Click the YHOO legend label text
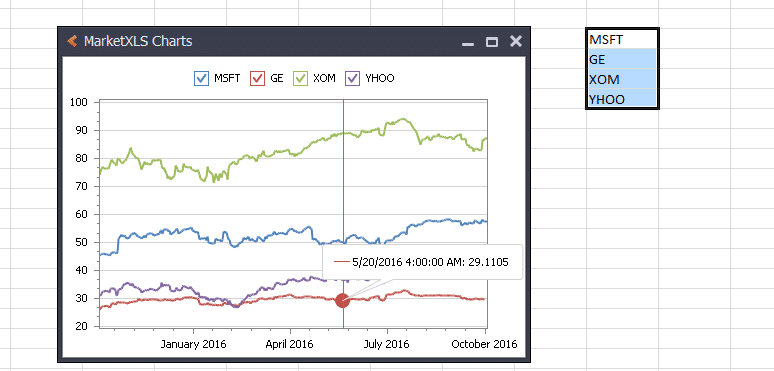This screenshot has width=774, height=371. click(380, 78)
